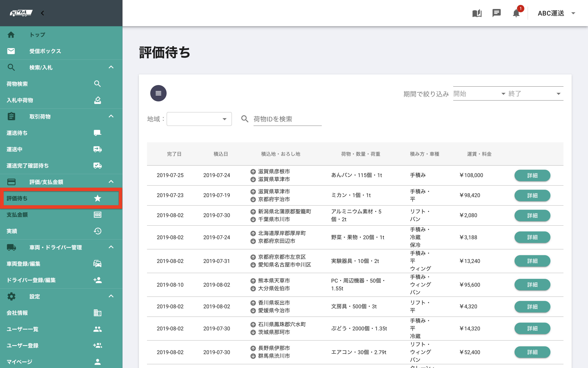Screen dimensions: 588x368
Task: Open 詳細 for the あんパン row
Action: (532, 175)
